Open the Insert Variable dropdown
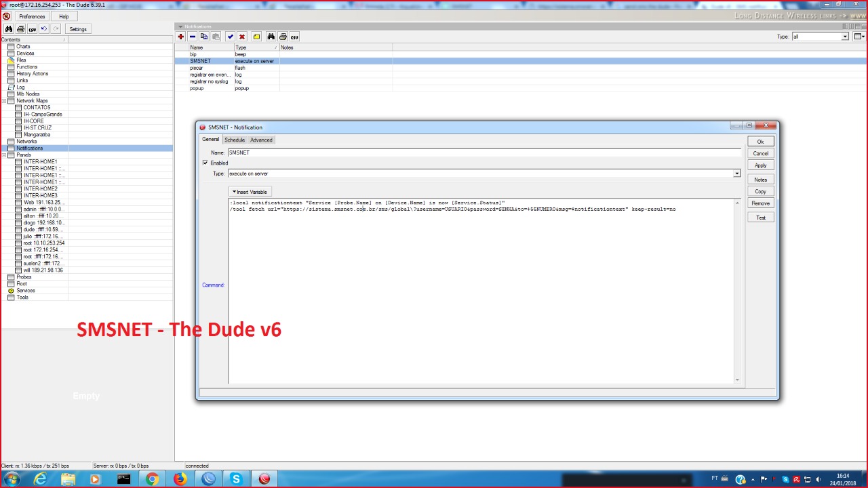Viewport: 868px width, 488px height. (x=250, y=192)
